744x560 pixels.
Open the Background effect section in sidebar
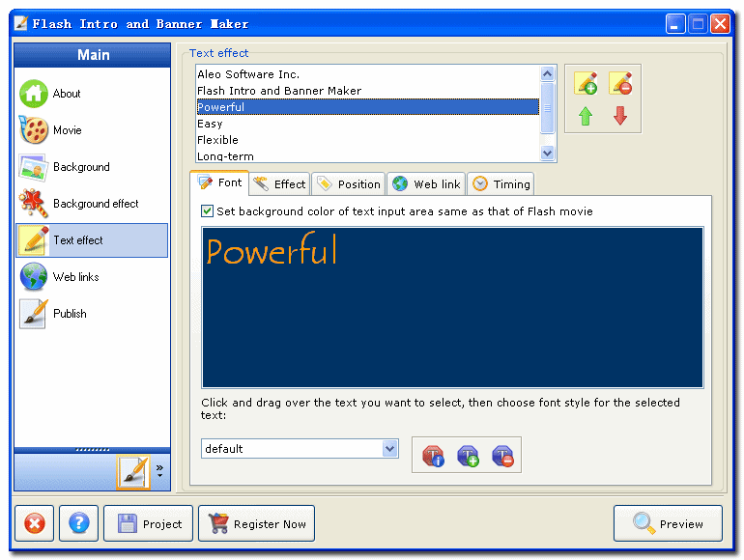point(95,204)
